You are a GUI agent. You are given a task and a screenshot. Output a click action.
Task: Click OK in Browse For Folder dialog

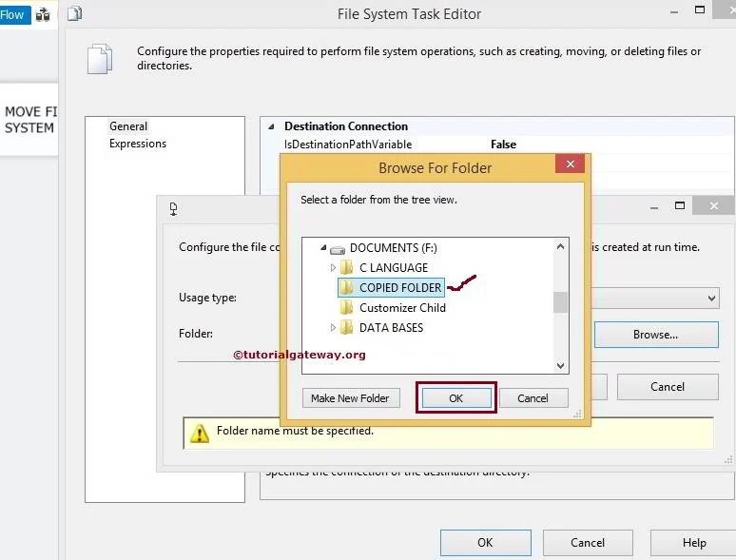(456, 398)
